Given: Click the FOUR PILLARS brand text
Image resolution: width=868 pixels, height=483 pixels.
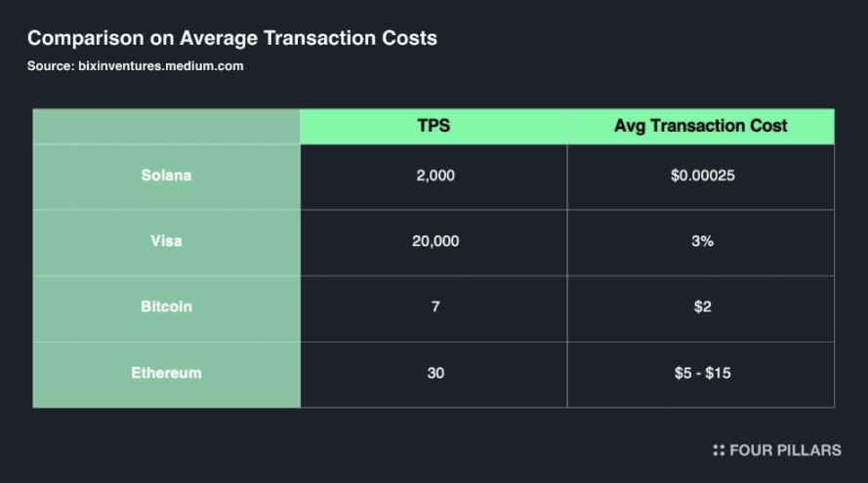Looking at the screenshot, I should pyautogui.click(x=786, y=451).
